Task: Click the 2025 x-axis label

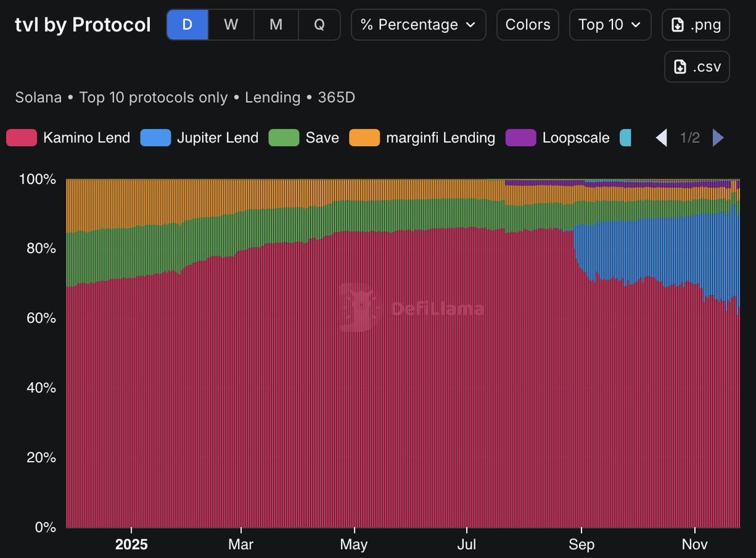Action: 131,544
